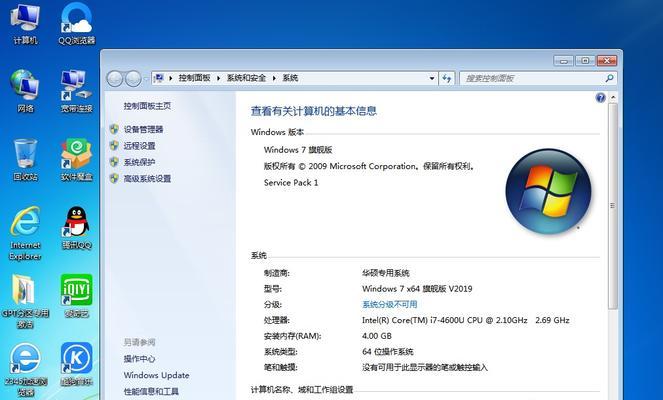Close the System window
The image size is (663, 400).
tap(607, 61)
